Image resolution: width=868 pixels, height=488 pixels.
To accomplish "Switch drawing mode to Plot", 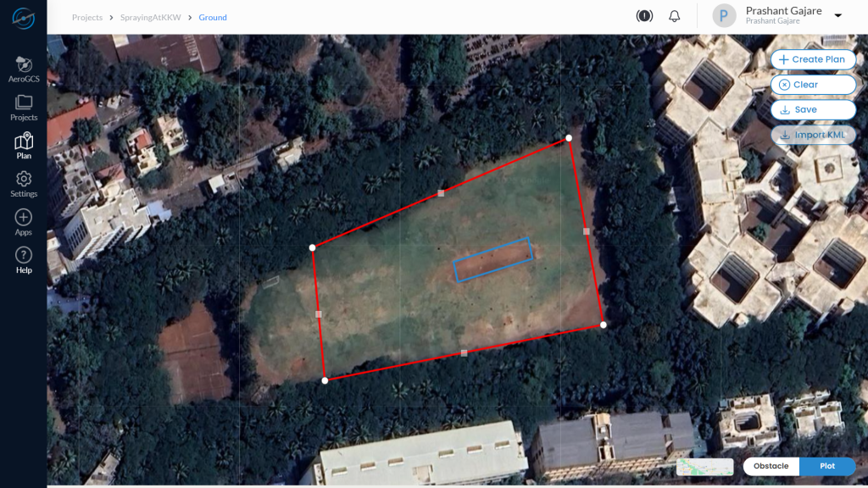I will (x=827, y=466).
